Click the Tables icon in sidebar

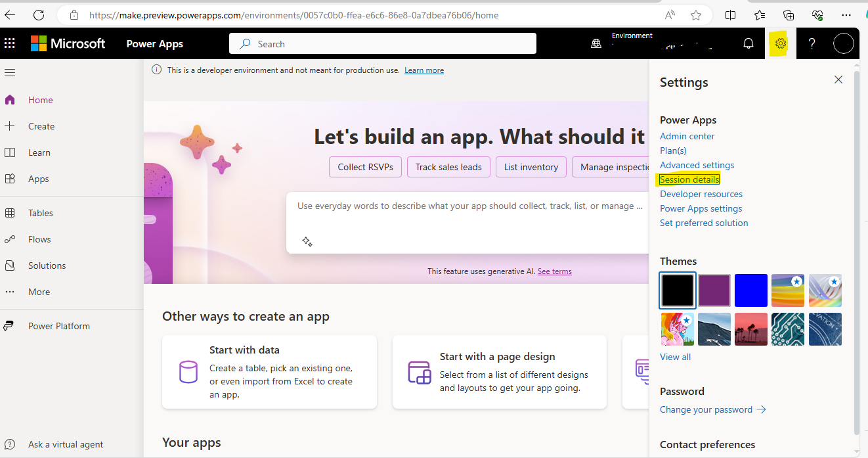click(x=10, y=213)
